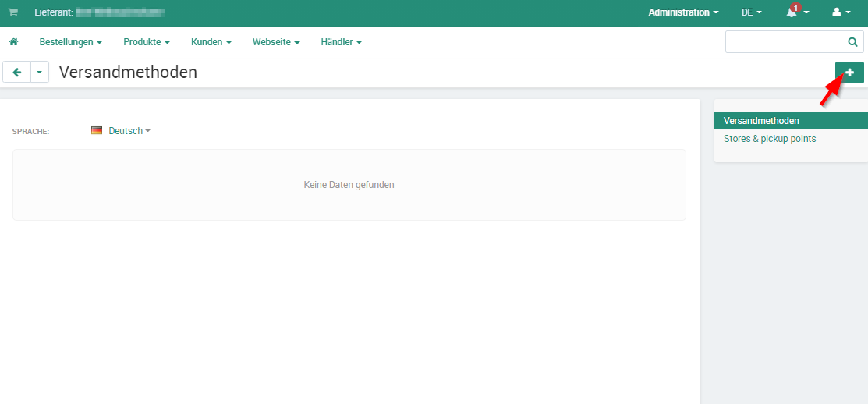Add new shipping method with plus button
The width and height of the screenshot is (868, 404).
849,73
